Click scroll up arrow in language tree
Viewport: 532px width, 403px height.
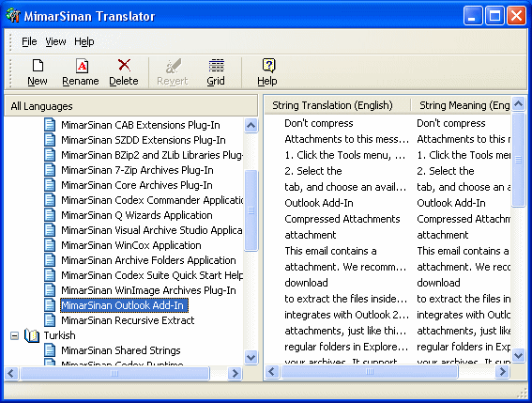(251, 125)
